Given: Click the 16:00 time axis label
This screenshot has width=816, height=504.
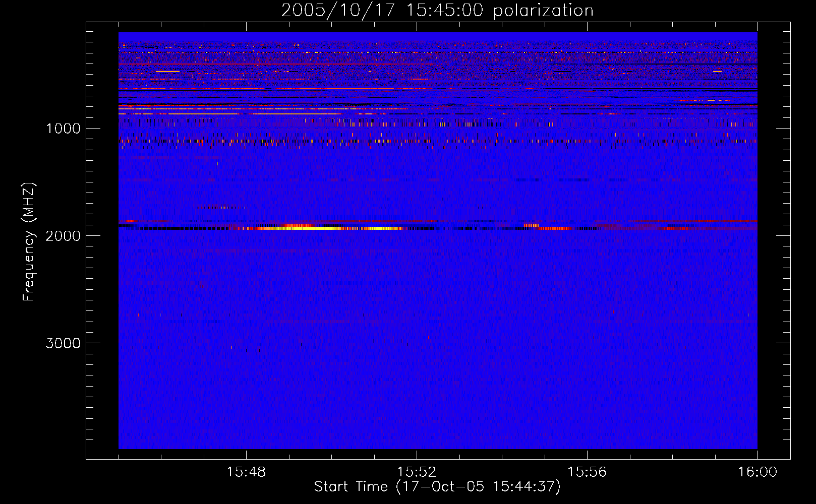Looking at the screenshot, I should [757, 472].
